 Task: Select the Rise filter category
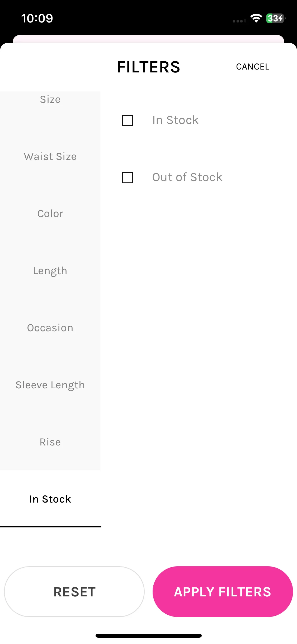pyautogui.click(x=50, y=442)
